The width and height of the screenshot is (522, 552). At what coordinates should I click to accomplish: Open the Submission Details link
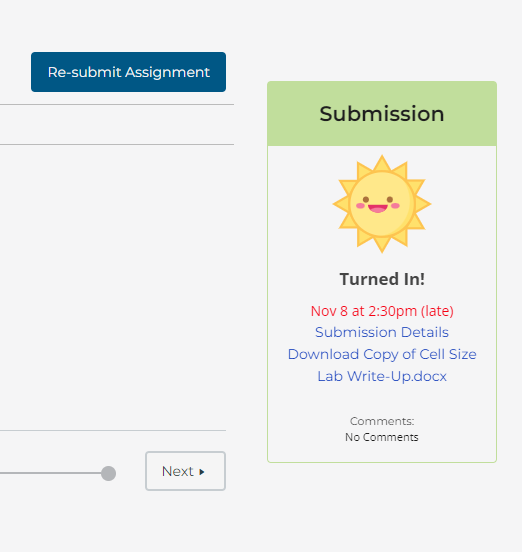tap(382, 332)
